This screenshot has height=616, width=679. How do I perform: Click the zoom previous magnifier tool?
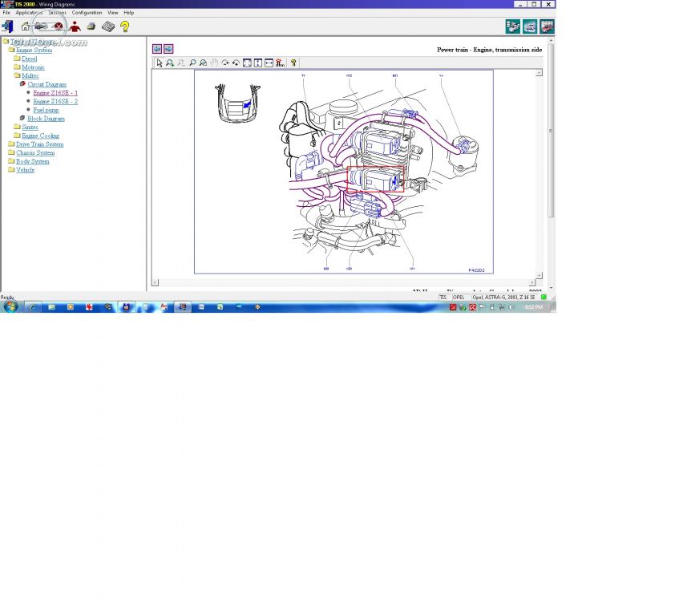203,63
